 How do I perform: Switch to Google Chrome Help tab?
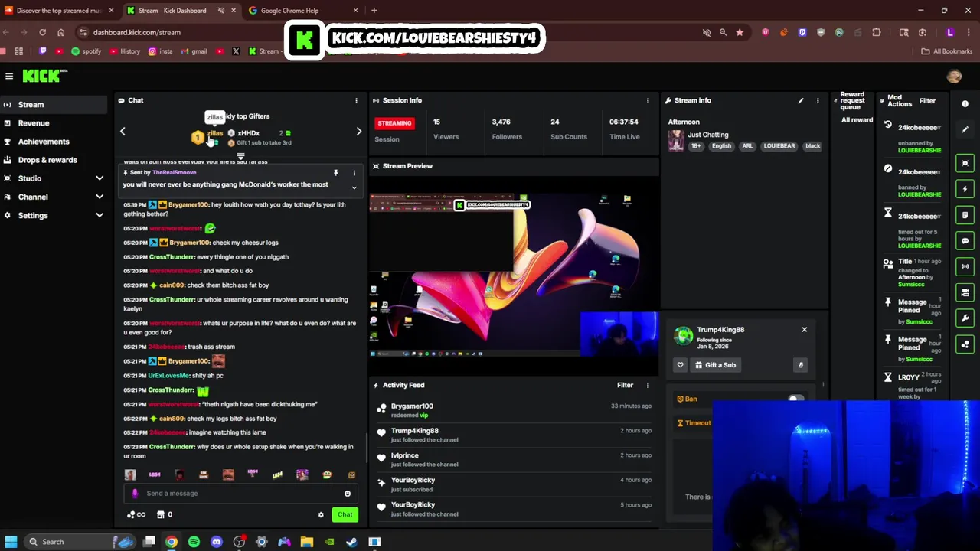[303, 11]
